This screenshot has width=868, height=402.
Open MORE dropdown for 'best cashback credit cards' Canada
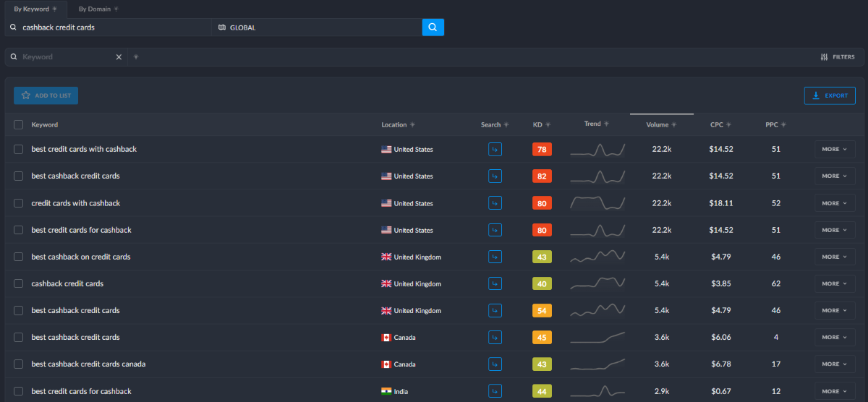pyautogui.click(x=835, y=338)
